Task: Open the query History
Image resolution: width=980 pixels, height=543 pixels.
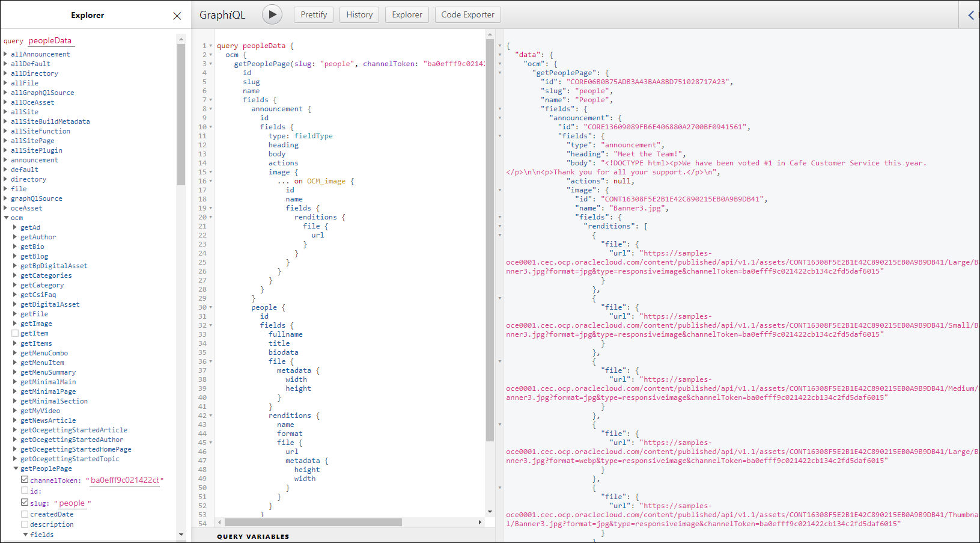Action: (359, 14)
